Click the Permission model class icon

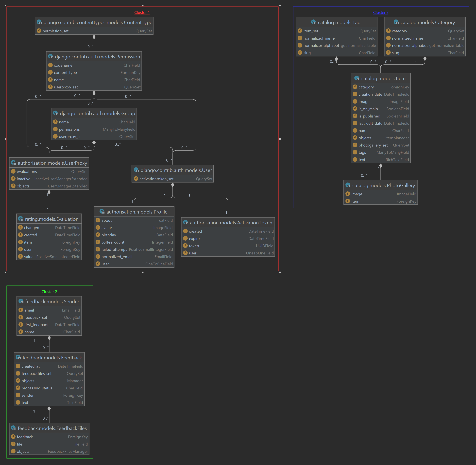click(x=51, y=56)
